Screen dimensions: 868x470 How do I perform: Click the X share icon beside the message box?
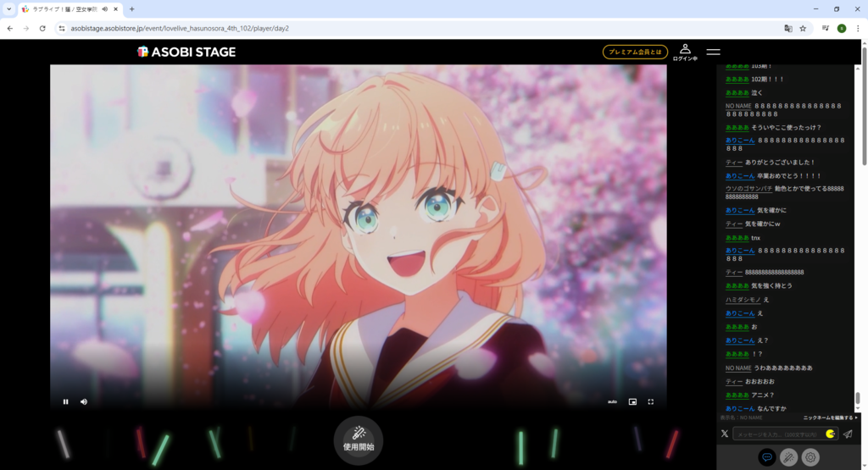(724, 434)
